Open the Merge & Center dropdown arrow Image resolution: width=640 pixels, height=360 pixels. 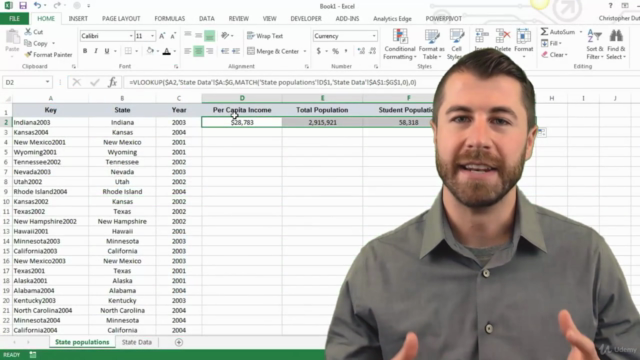(304, 51)
